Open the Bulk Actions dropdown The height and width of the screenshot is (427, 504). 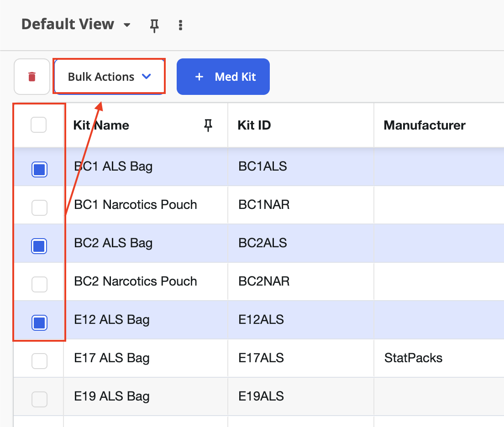coord(109,77)
